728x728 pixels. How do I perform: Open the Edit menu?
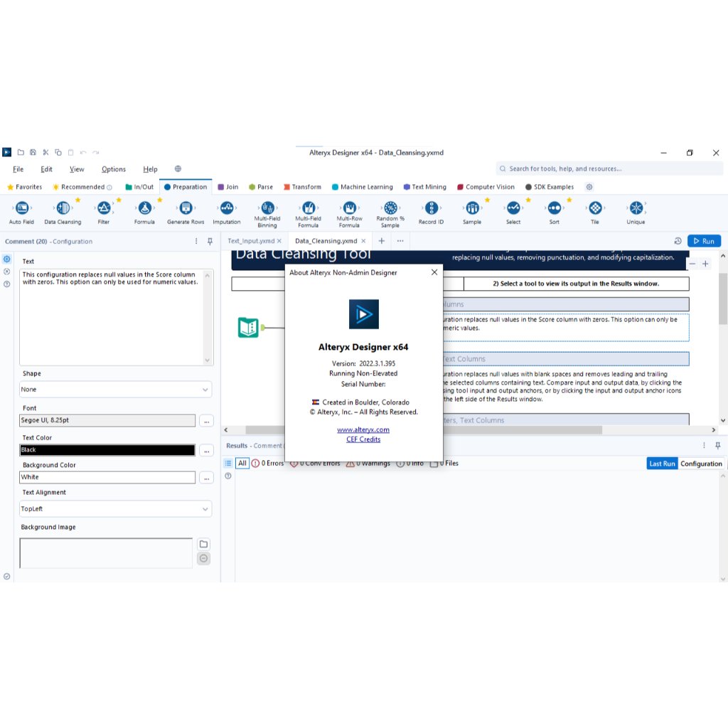46,169
